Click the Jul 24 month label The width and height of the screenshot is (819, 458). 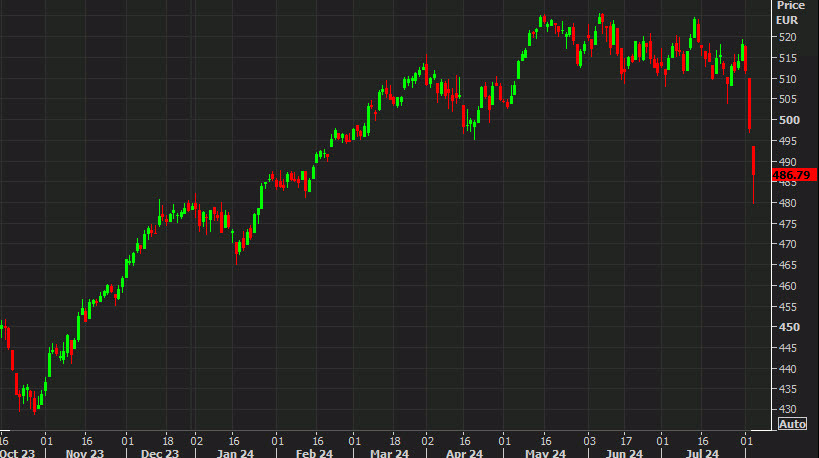click(703, 453)
